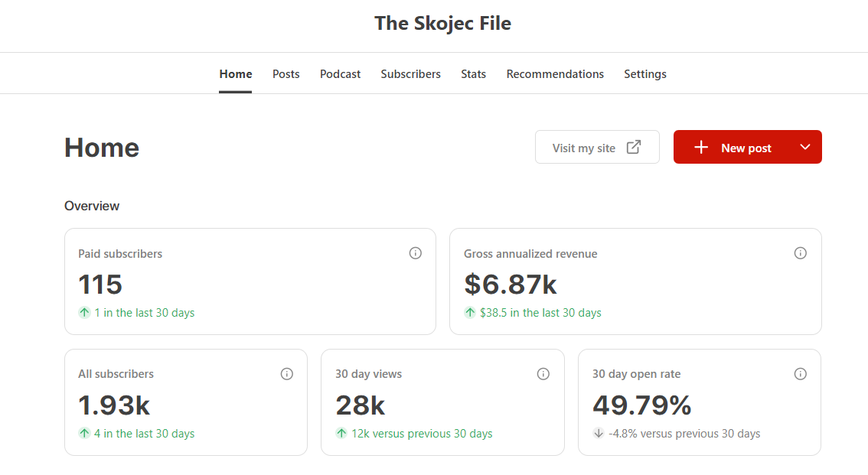Click the external link icon on Visit my site
This screenshot has width=868, height=475.
coord(634,147)
